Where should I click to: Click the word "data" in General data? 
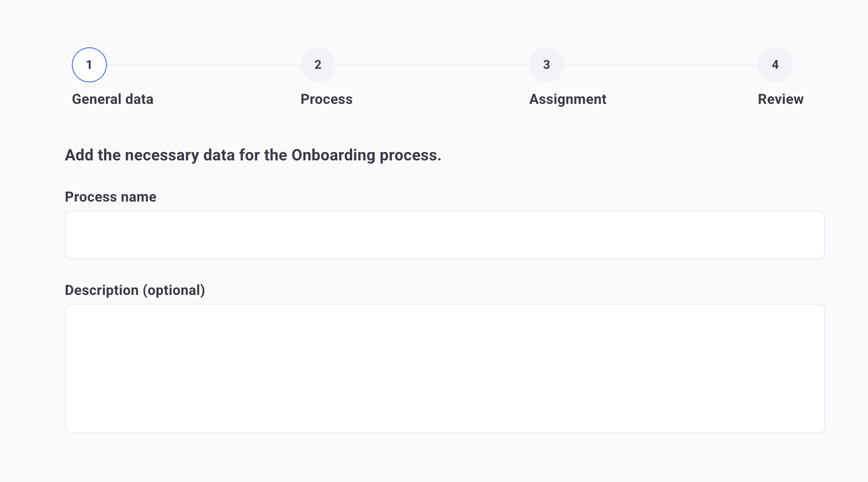coord(139,99)
